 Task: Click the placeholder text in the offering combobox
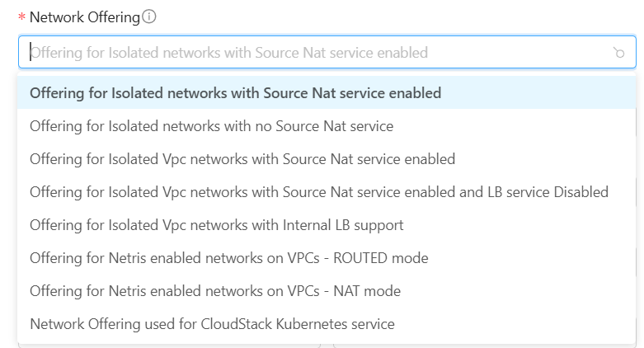229,52
